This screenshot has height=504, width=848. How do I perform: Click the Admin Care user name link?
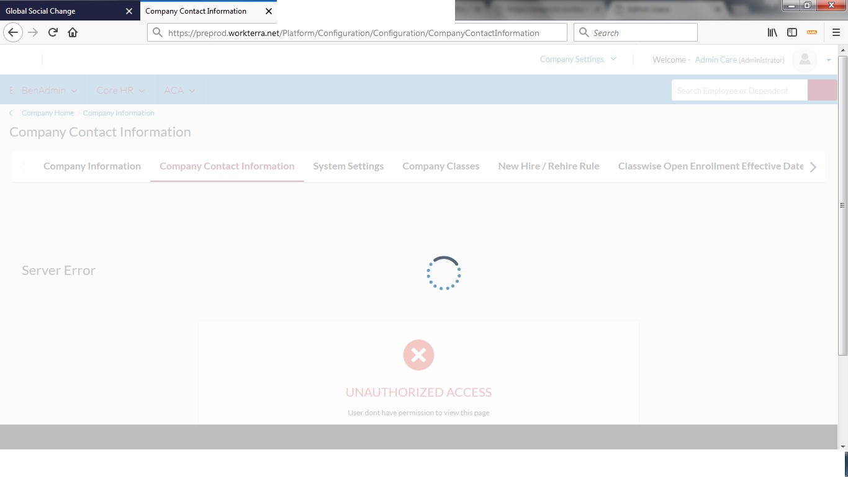(716, 60)
